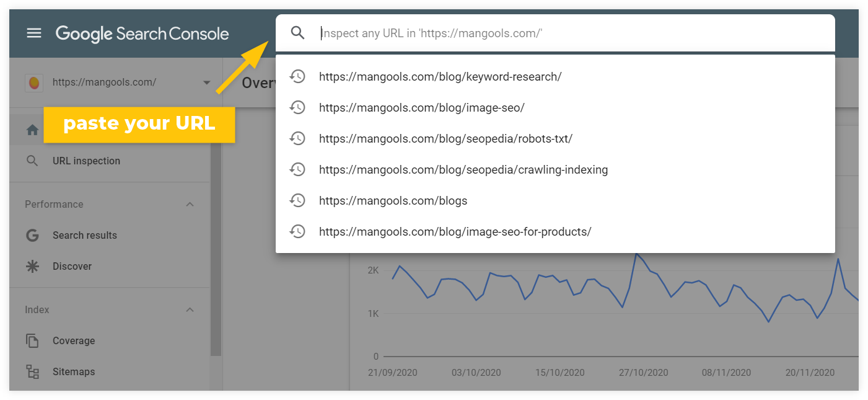Click the Sitemaps tree icon
The height and width of the screenshot is (400, 868).
tap(33, 371)
